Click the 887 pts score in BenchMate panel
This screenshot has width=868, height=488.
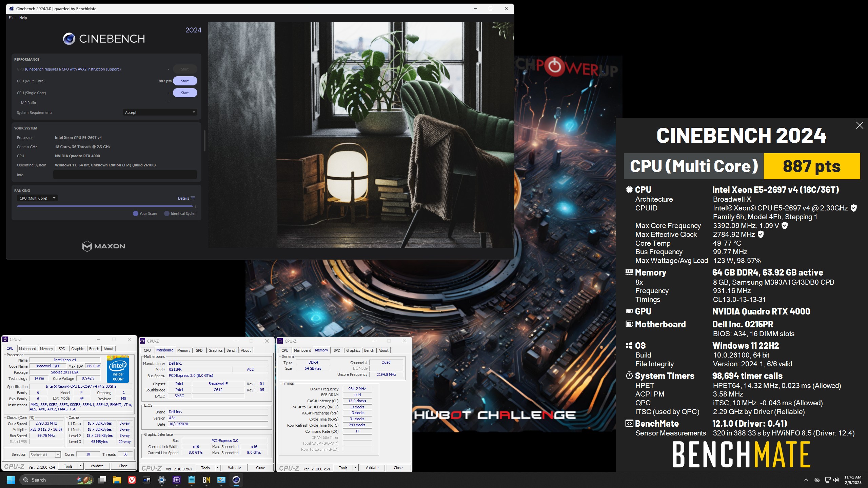[x=812, y=166]
